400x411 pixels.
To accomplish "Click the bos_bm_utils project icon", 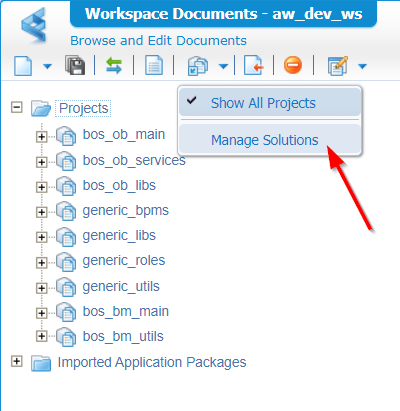I will (x=66, y=337).
